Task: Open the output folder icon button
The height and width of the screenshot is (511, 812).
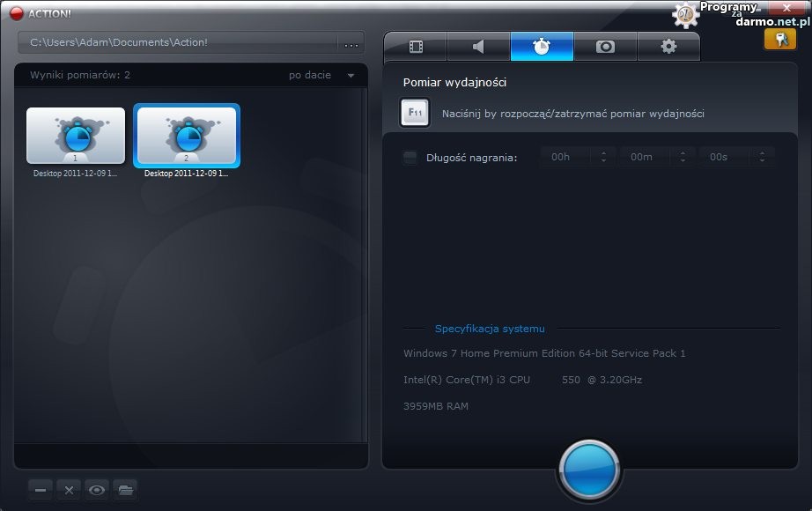Action: [x=126, y=490]
